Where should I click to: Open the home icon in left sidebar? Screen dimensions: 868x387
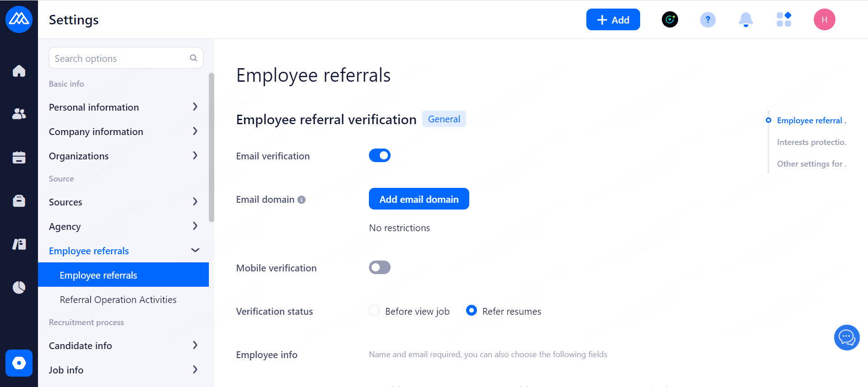click(x=19, y=71)
